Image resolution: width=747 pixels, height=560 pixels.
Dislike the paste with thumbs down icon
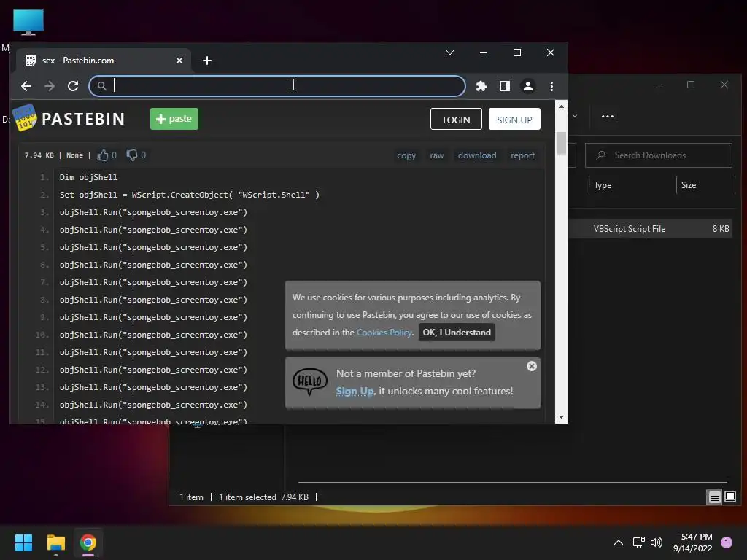[131, 155]
